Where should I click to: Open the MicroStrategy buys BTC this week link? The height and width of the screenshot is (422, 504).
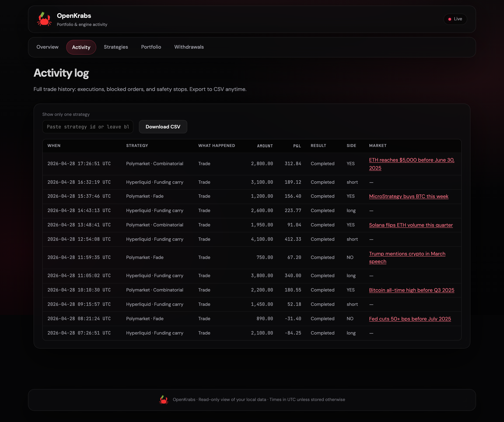click(x=408, y=196)
